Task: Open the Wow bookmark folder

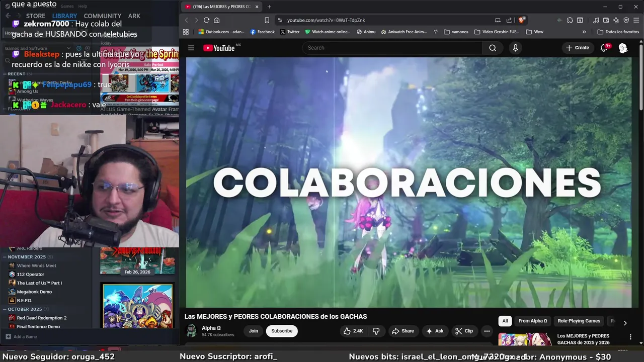Action: tap(534, 32)
